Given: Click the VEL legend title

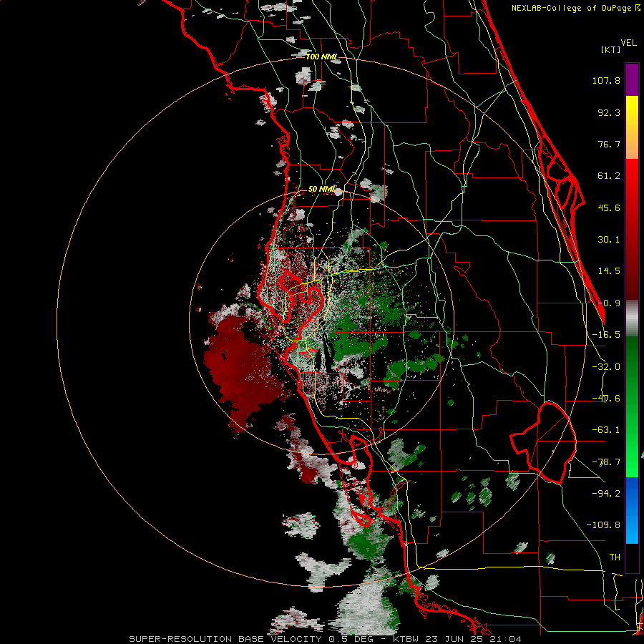Looking at the screenshot, I should (x=628, y=43).
